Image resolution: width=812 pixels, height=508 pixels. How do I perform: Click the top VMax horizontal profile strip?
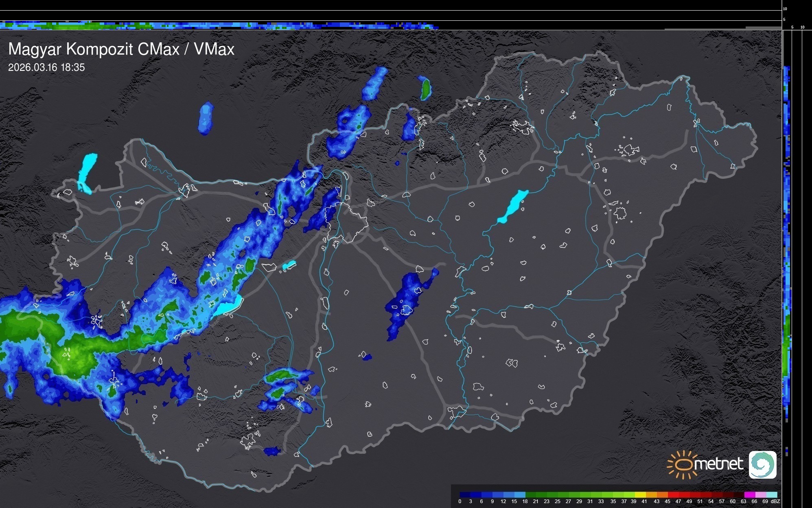pos(220,26)
